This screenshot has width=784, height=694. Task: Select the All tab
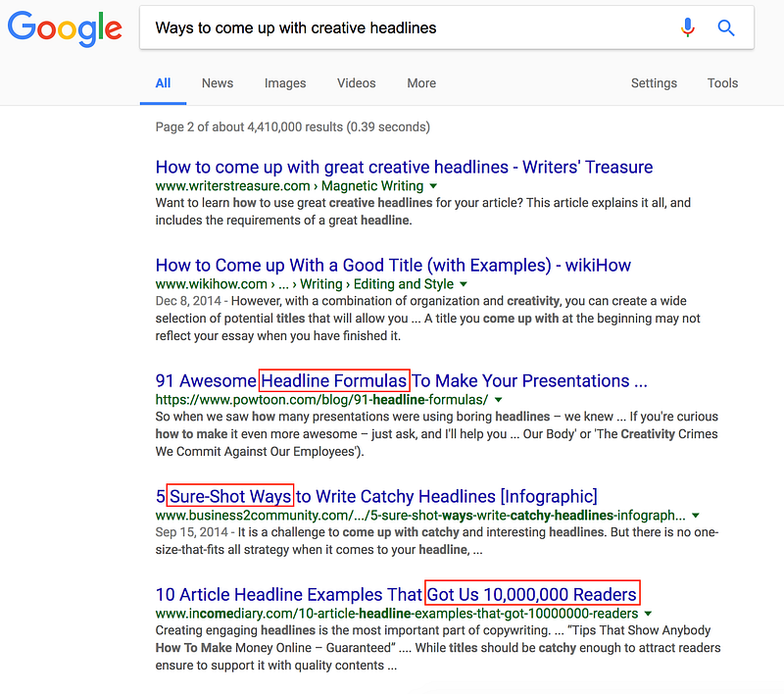point(163,83)
